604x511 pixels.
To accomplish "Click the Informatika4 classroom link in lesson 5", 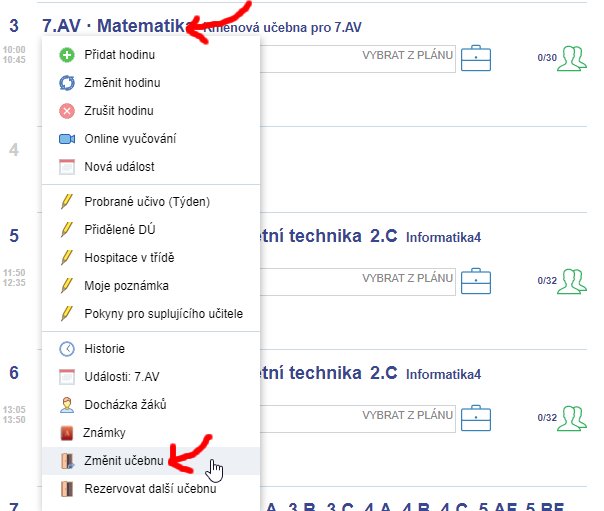I will (x=444, y=236).
